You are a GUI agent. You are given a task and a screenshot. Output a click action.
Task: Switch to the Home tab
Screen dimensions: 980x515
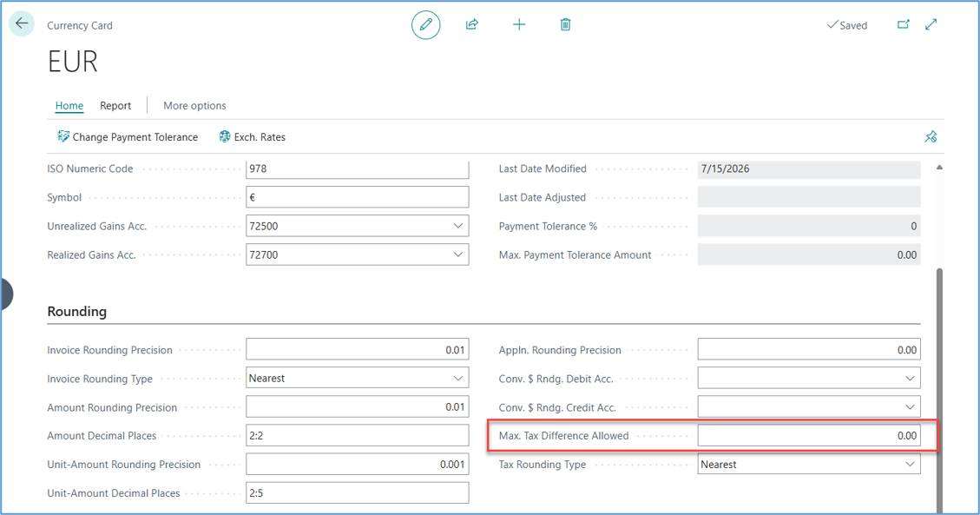click(69, 106)
